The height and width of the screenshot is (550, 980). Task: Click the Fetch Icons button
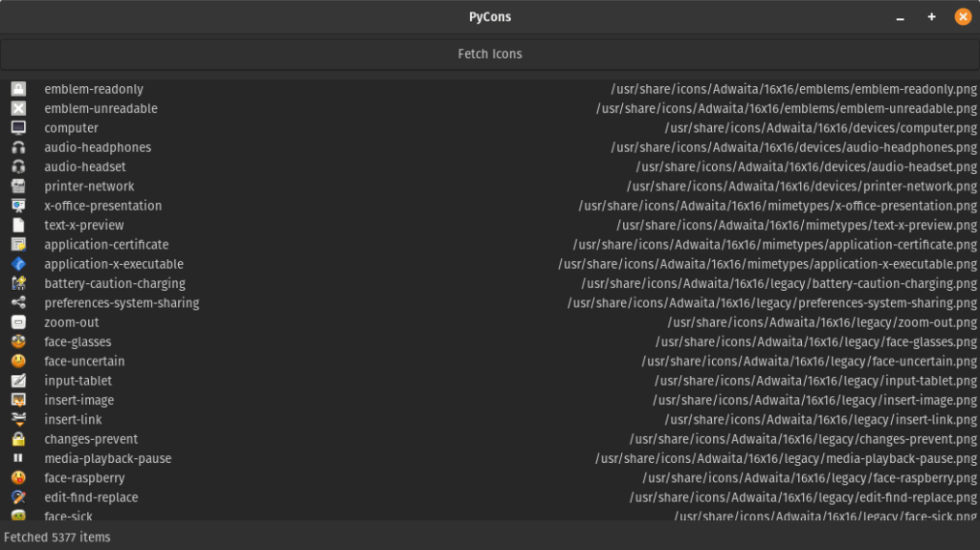click(x=489, y=55)
